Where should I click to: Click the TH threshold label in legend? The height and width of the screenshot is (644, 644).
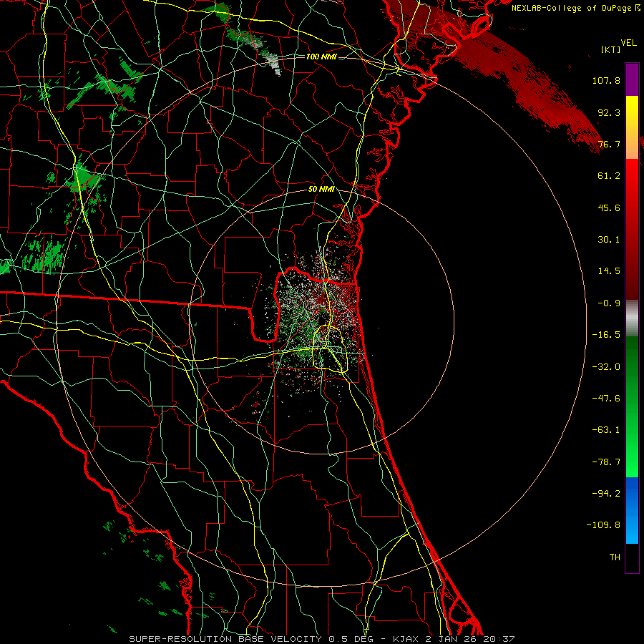615,557
